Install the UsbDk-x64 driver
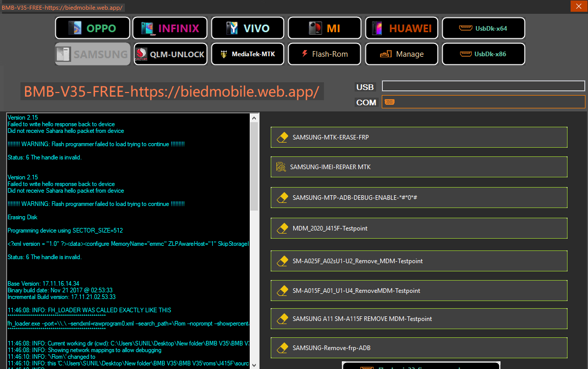The width and height of the screenshot is (588, 369). point(484,28)
